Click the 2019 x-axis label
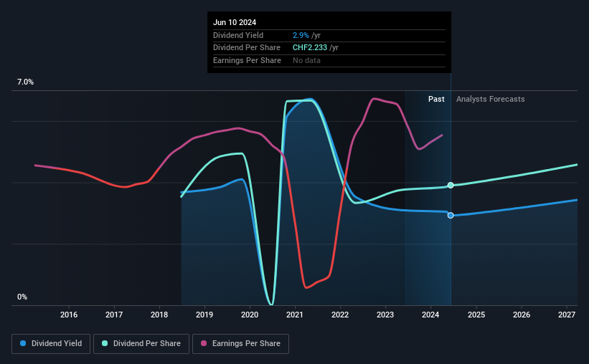The width and height of the screenshot is (589, 364). (204, 315)
